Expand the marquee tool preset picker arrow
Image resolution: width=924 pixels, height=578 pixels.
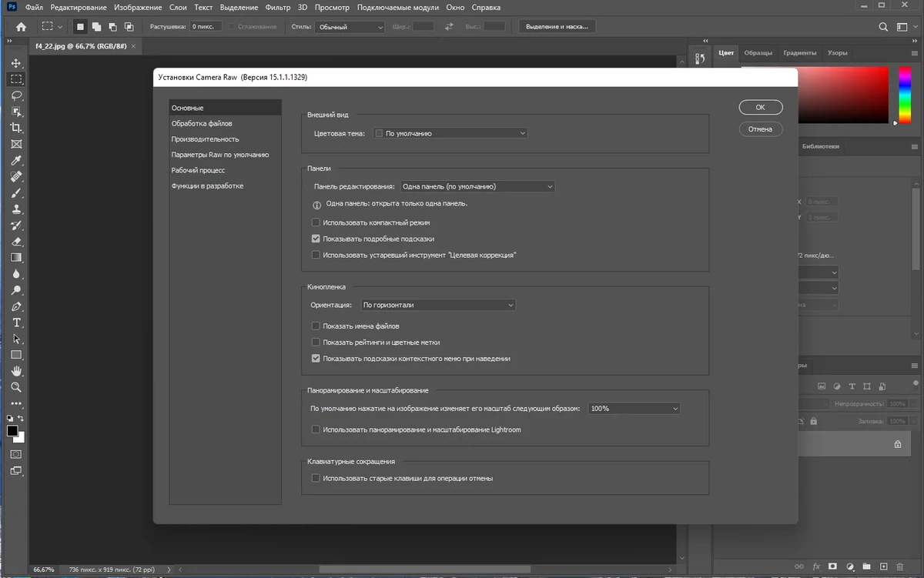[60, 26]
